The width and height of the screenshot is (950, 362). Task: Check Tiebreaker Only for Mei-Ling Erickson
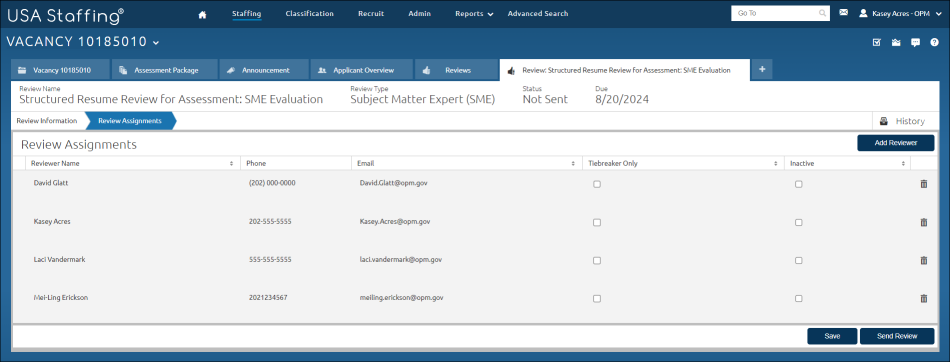pyautogui.click(x=597, y=299)
